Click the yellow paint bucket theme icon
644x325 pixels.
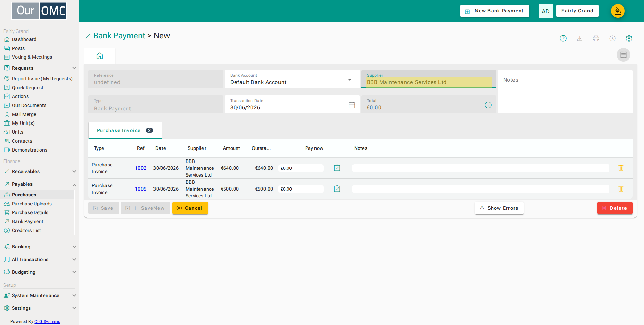click(x=618, y=11)
